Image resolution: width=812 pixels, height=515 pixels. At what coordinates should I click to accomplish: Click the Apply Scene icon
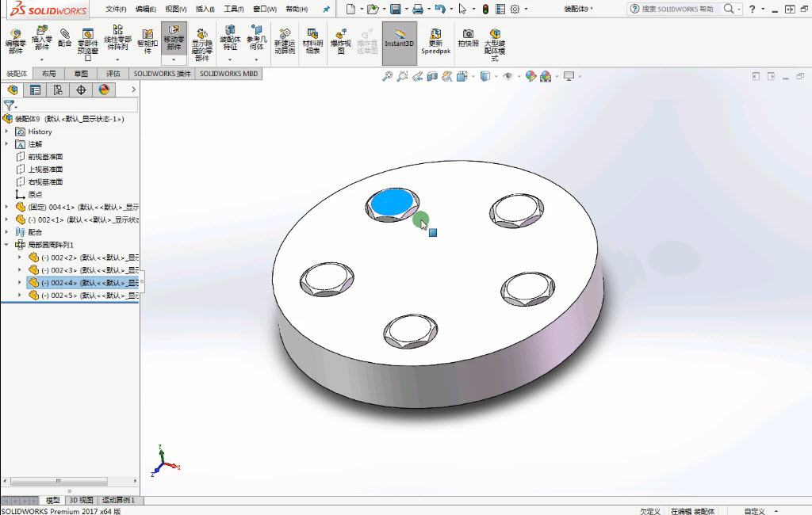[546, 77]
